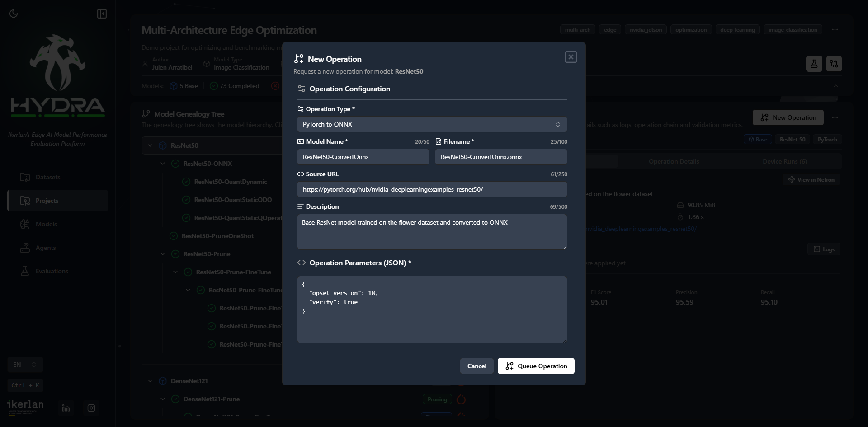Click the DenseNet121 cube icon
Screen dimensions: 868x427
pyautogui.click(x=163, y=381)
